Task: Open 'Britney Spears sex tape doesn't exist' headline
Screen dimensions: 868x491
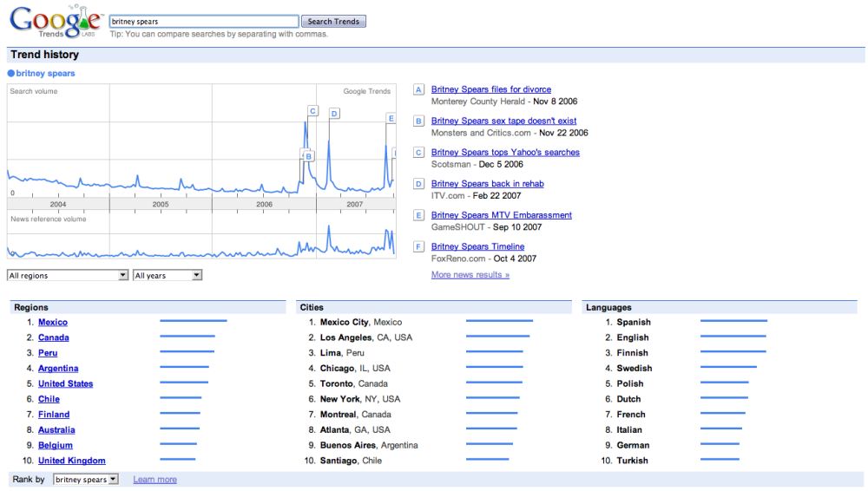Action: tap(503, 121)
